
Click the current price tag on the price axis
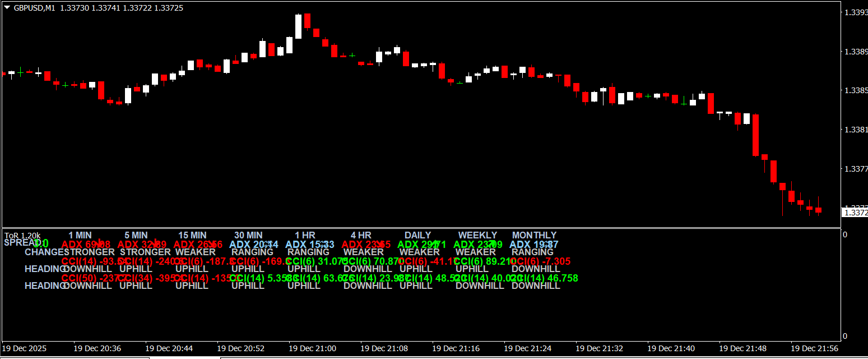(x=855, y=213)
